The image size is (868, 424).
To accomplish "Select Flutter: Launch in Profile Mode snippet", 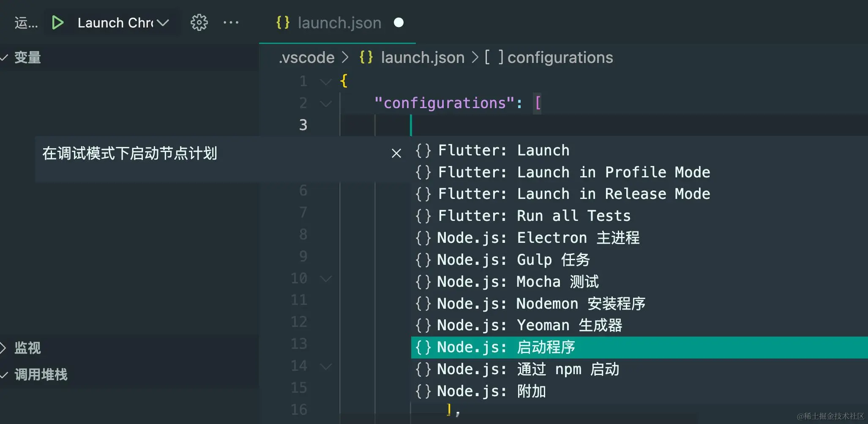I will [639, 172].
